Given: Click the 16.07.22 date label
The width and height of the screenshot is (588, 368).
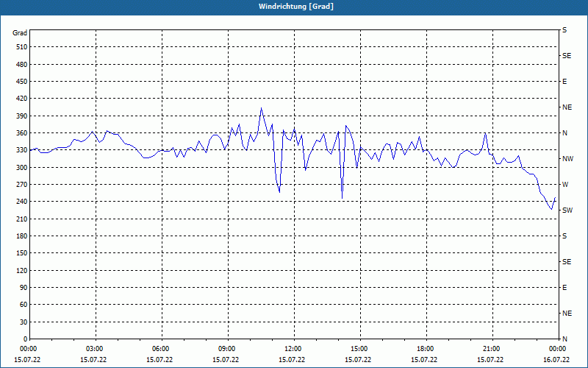Looking at the screenshot, I should 556,360.
